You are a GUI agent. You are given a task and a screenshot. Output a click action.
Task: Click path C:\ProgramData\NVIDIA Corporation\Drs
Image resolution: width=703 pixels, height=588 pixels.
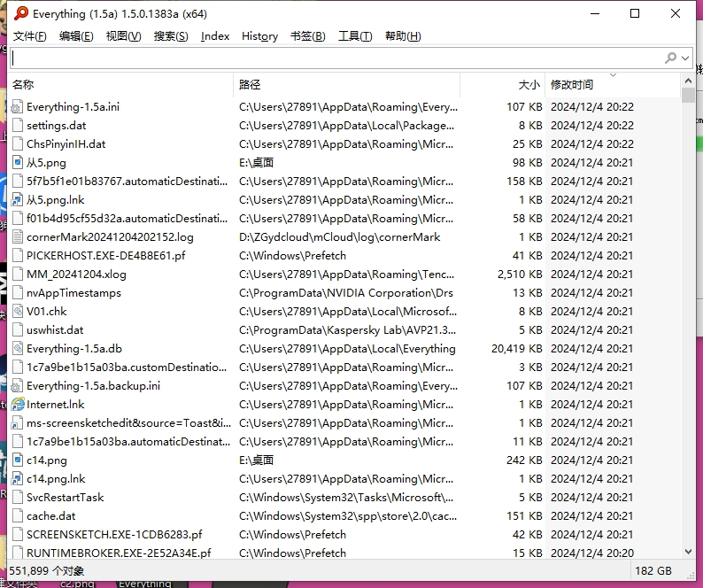point(346,293)
